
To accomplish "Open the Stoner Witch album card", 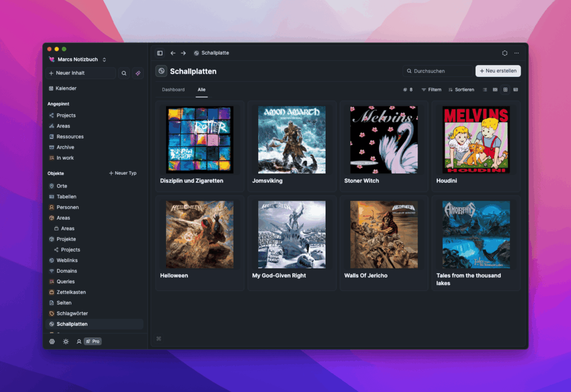I will pos(384,147).
